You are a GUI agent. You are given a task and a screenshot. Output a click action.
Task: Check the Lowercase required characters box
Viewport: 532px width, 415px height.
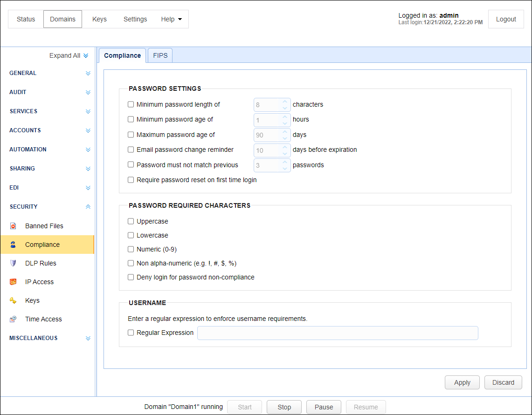point(131,235)
